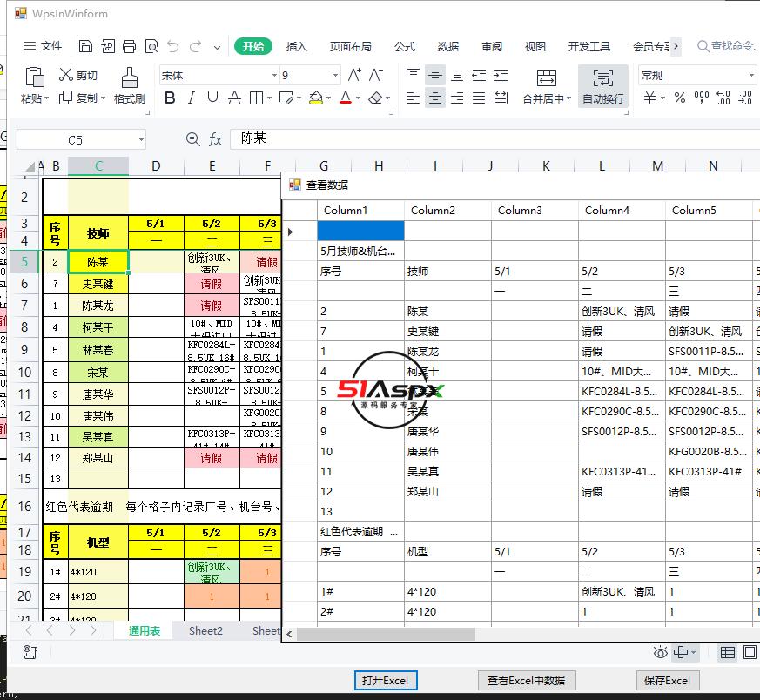This screenshot has height=700, width=760.
Task: Open the 粘贴 dropdown arrow
Action: coord(46,98)
